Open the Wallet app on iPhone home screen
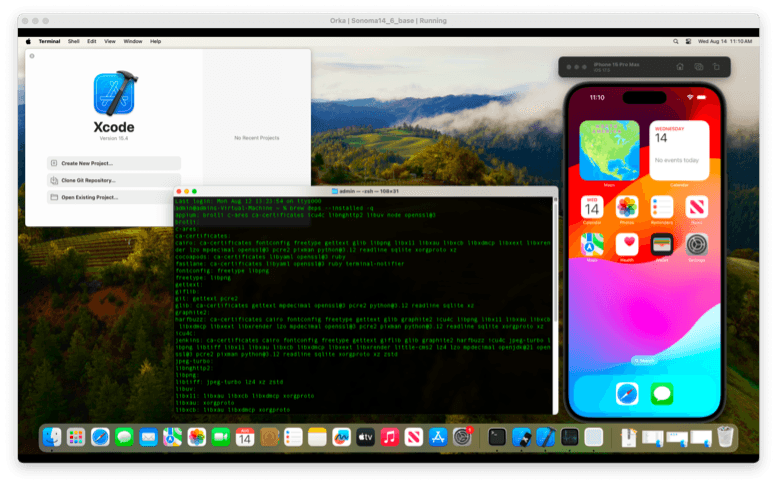782x488 pixels. click(x=662, y=244)
